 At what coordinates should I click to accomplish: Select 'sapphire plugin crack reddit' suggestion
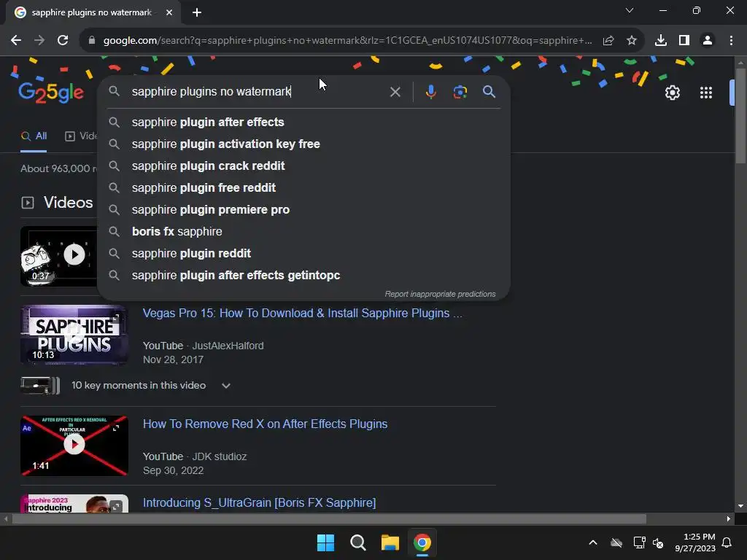[x=304, y=166]
